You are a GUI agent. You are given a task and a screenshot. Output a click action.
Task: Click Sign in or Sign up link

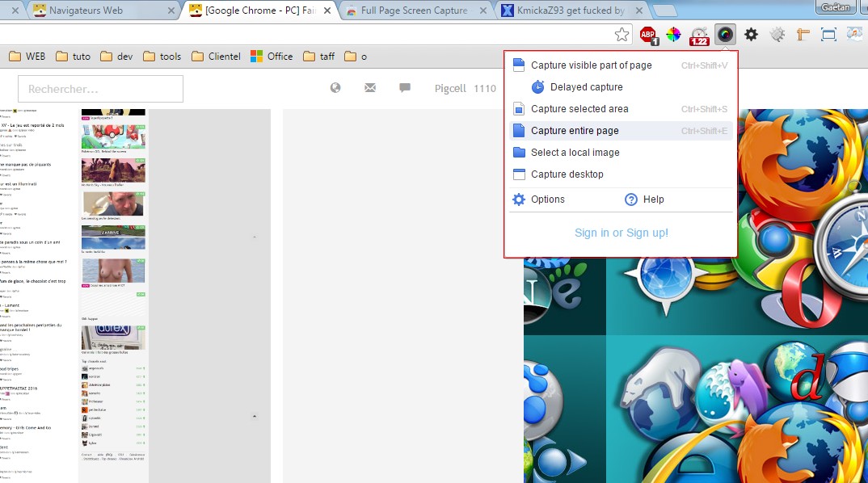click(x=621, y=233)
